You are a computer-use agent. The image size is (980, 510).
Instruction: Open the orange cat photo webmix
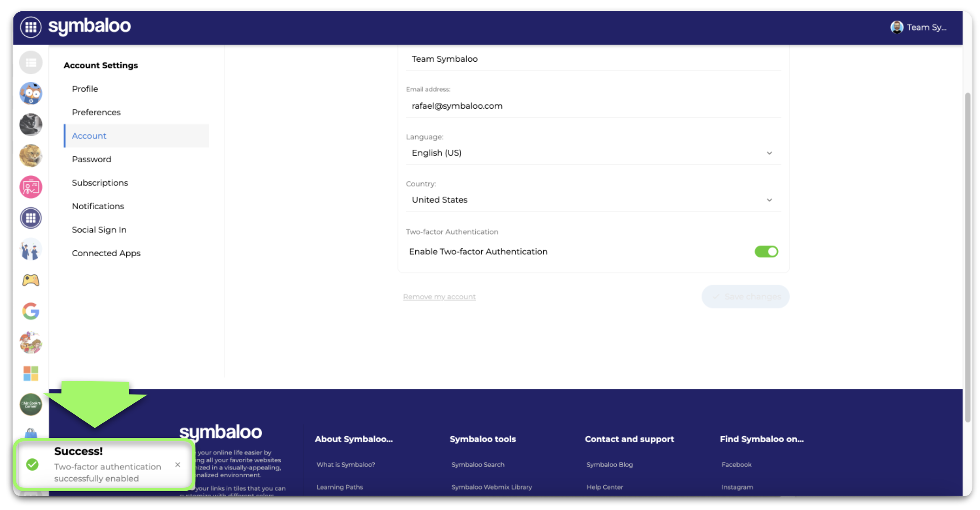click(31, 156)
